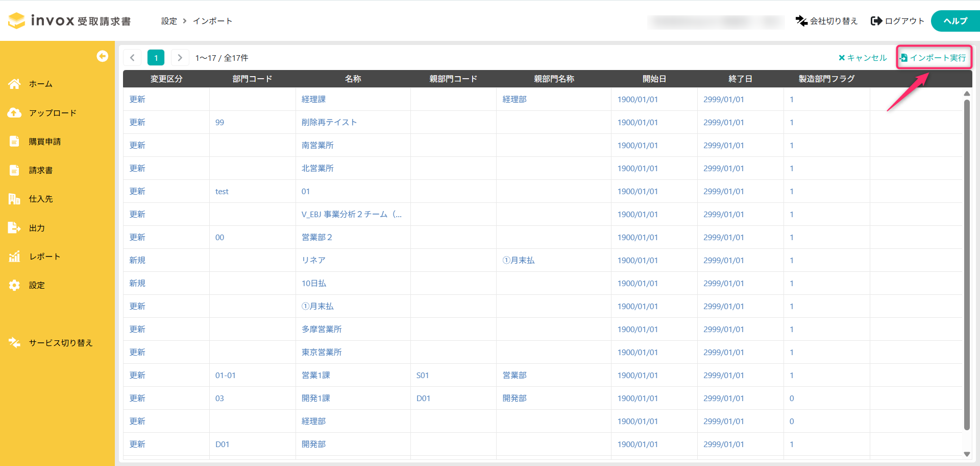980x466 pixels.
Task: Open レポート sidebar label
Action: pos(45,257)
